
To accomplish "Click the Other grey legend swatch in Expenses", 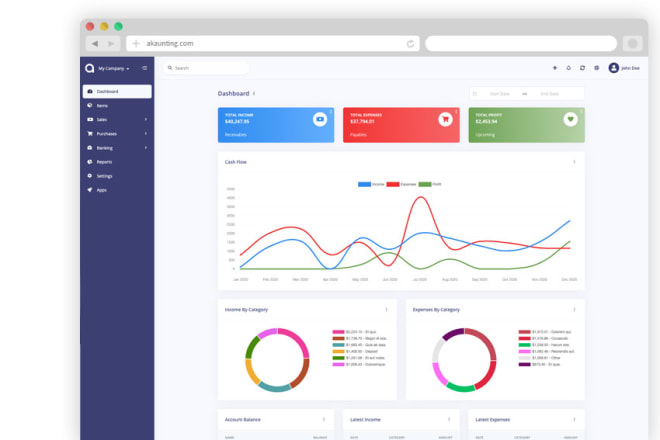I will (x=524, y=358).
